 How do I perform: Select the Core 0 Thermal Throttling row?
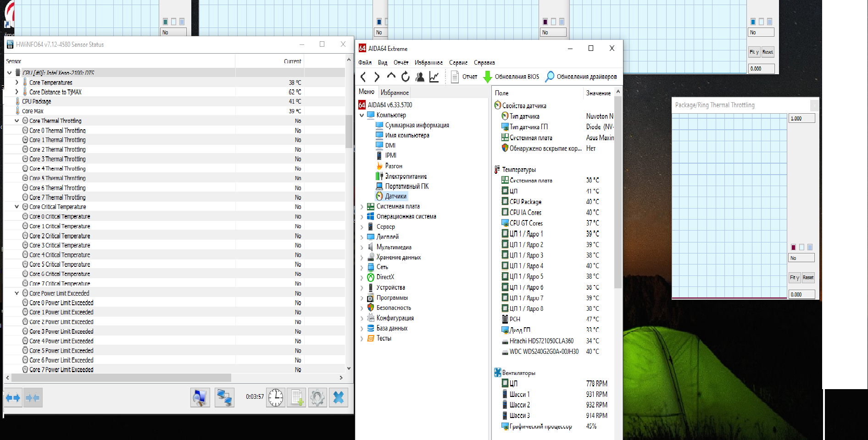pyautogui.click(x=174, y=130)
